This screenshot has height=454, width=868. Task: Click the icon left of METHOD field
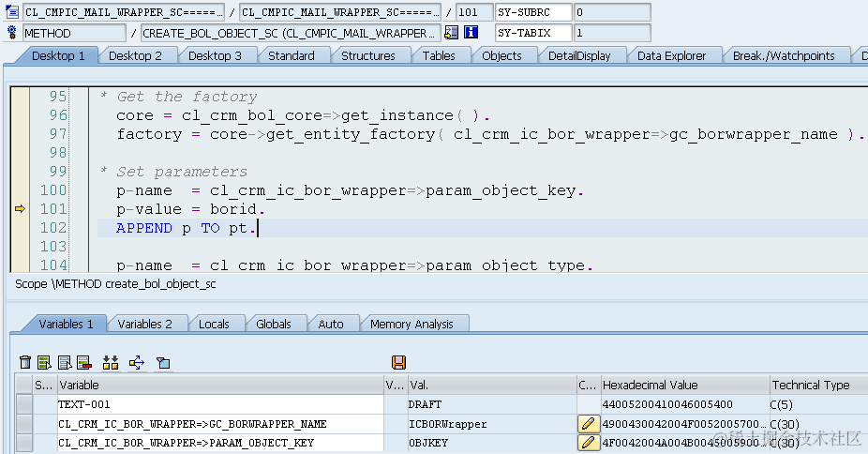[11, 33]
